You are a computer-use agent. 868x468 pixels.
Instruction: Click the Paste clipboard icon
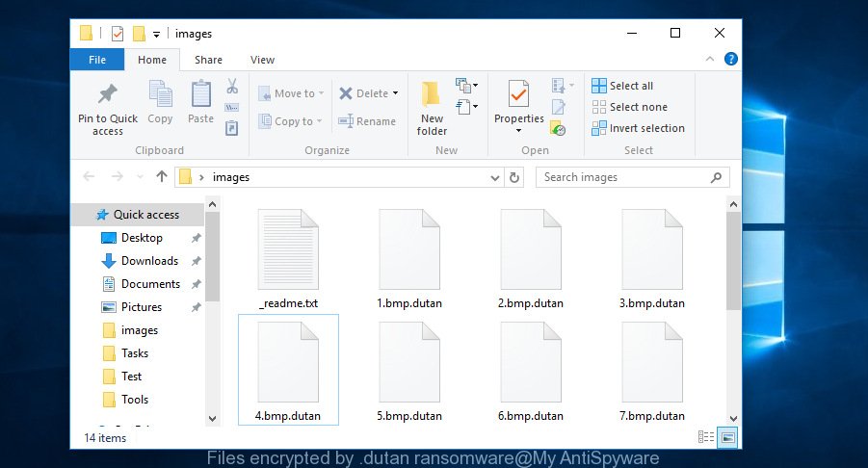pyautogui.click(x=201, y=93)
